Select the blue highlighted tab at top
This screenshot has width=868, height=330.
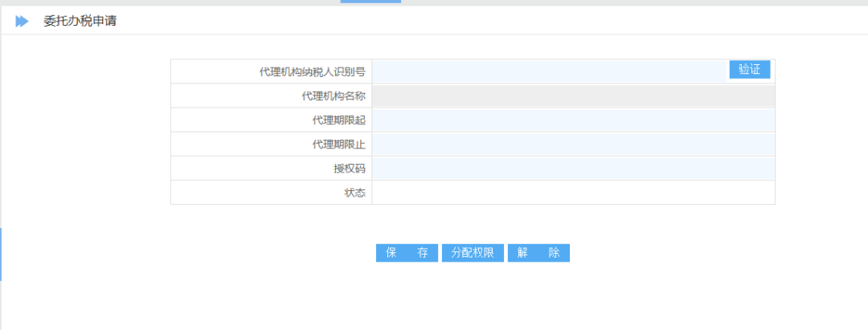pos(371,2)
